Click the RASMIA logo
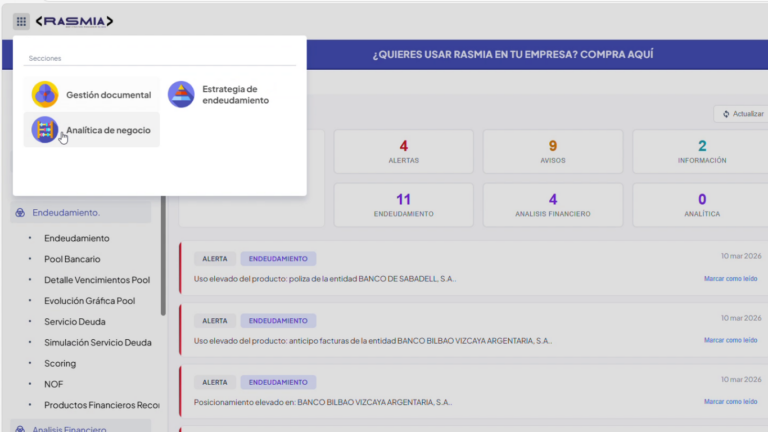Screen dimensions: 768x432 (74, 21)
